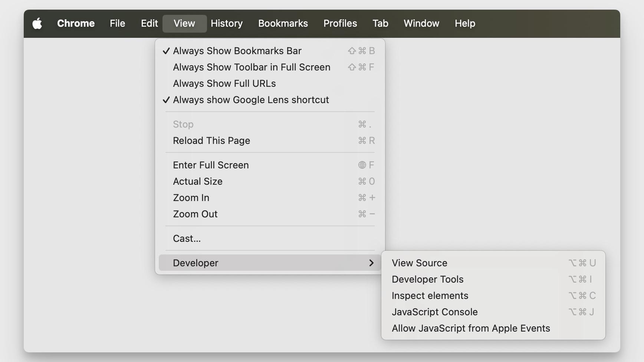The width and height of the screenshot is (644, 362).
Task: Open the File menu
Action: click(x=117, y=23)
